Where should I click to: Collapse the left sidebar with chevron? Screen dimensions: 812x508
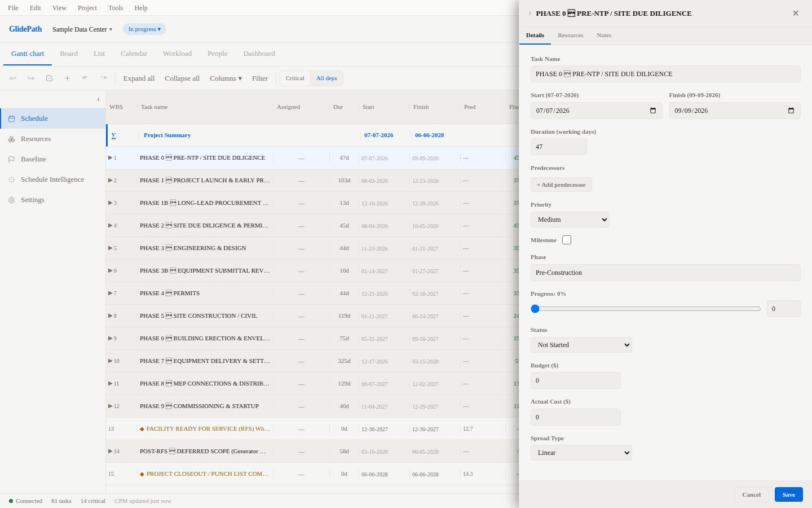click(x=98, y=99)
